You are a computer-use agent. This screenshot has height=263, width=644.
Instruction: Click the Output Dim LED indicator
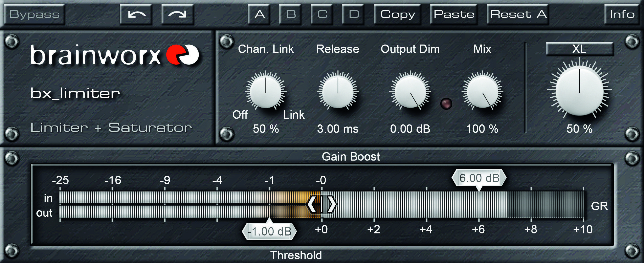pyautogui.click(x=446, y=103)
